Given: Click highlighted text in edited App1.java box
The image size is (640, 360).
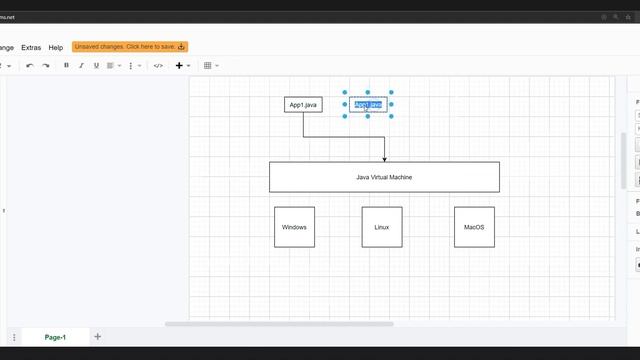Looking at the screenshot, I should [x=368, y=104].
